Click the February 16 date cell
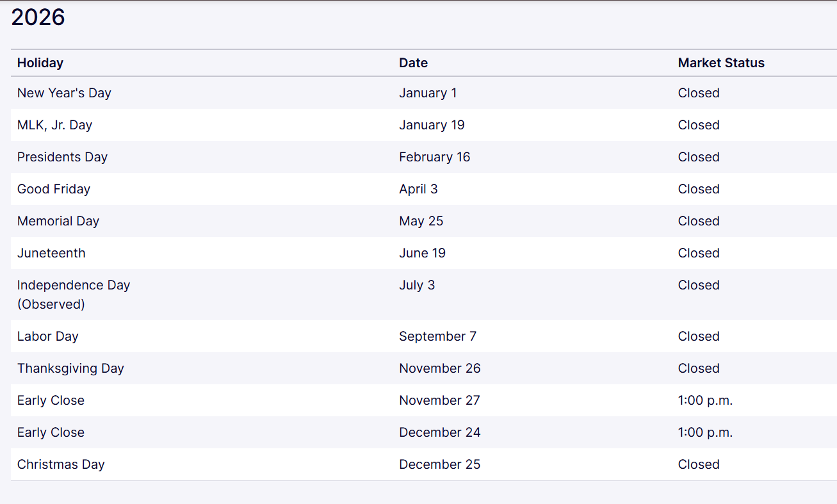Screen dimensions: 837x504 434,157
